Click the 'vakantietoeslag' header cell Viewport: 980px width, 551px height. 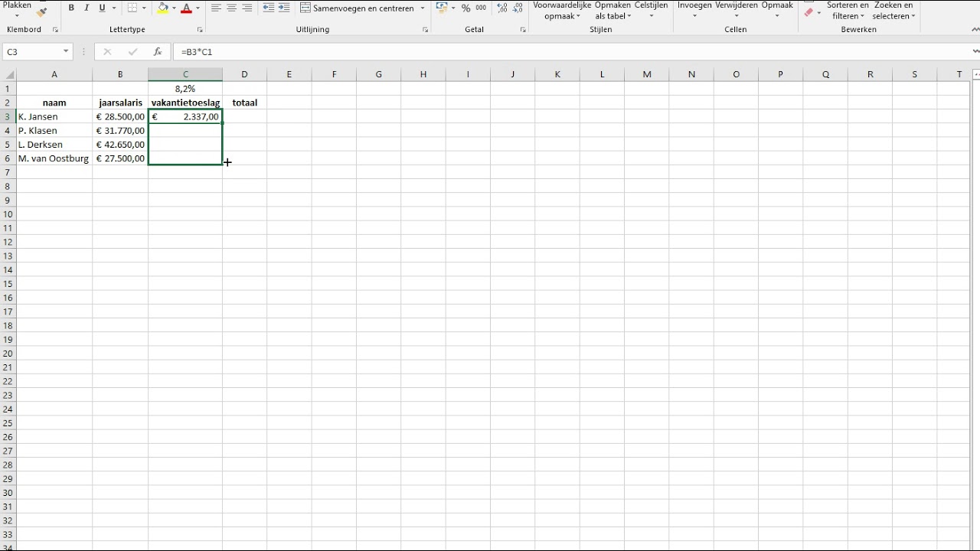pos(185,103)
